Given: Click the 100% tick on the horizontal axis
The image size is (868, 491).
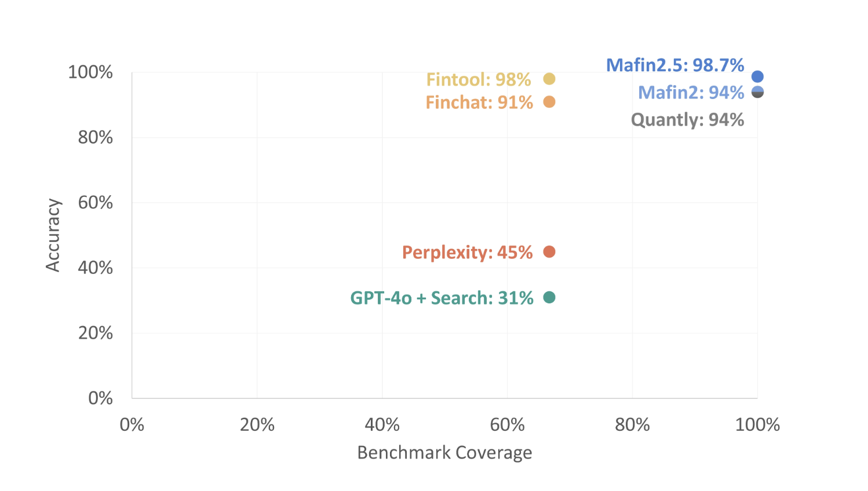Looking at the screenshot, I should tap(757, 425).
